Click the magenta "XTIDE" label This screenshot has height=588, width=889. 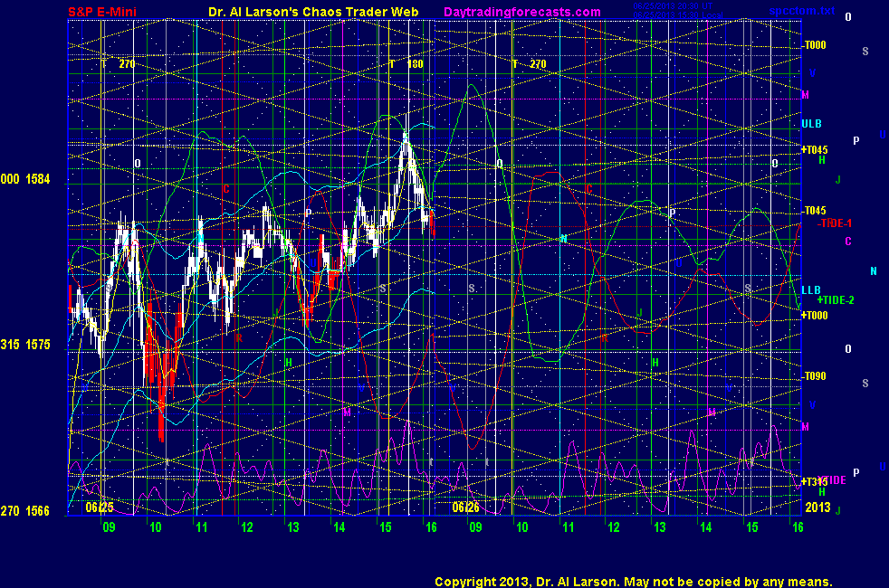832,480
